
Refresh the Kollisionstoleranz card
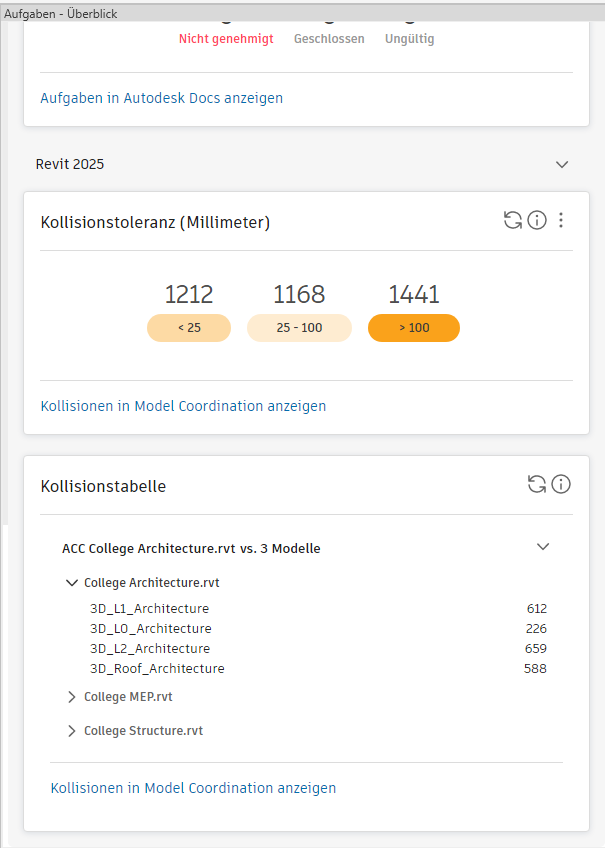513,221
